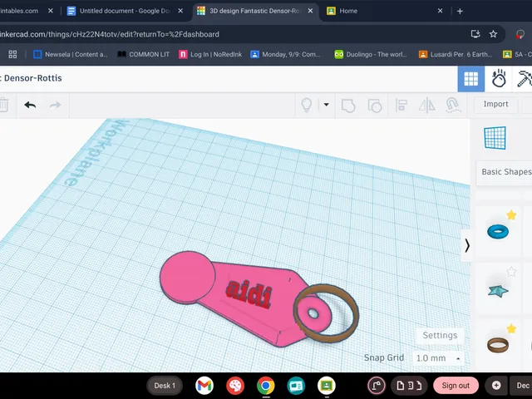The width and height of the screenshot is (532, 399).
Task: Open the file/clipboard tray icon on shelf
Action: [409, 386]
